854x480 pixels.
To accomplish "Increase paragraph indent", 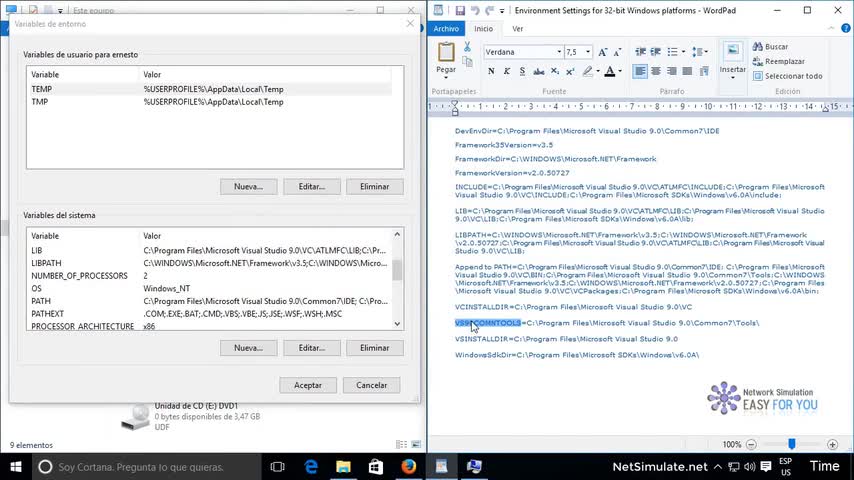I will (x=656, y=52).
